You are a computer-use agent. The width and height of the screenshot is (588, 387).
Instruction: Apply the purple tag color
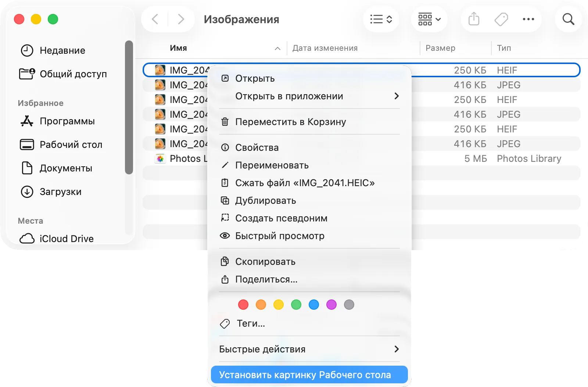click(x=331, y=305)
